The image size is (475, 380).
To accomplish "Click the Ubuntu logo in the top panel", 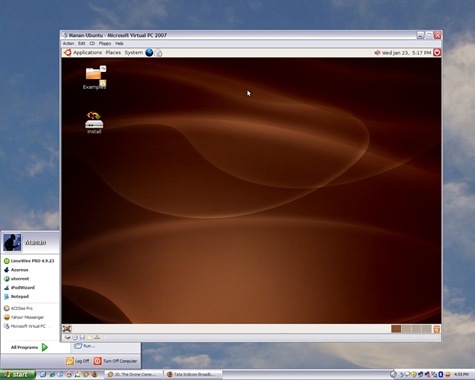I will pos(67,52).
